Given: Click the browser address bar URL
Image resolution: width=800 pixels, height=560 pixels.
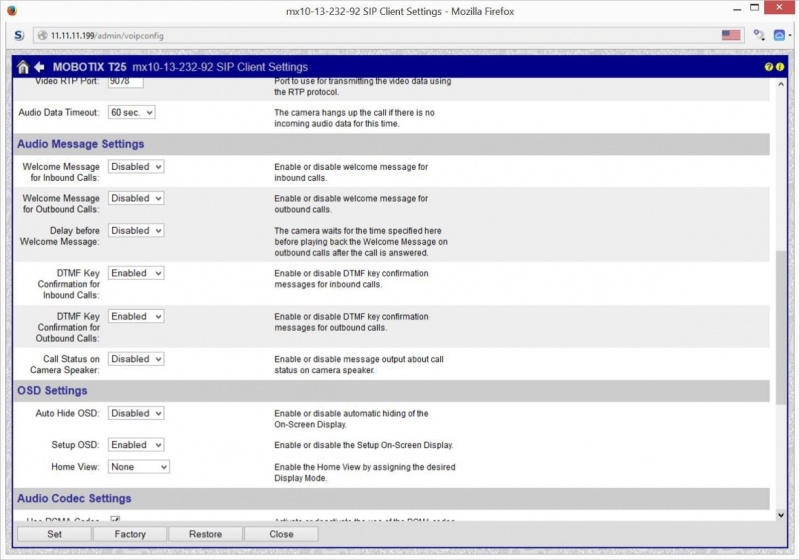Looking at the screenshot, I should [107, 36].
